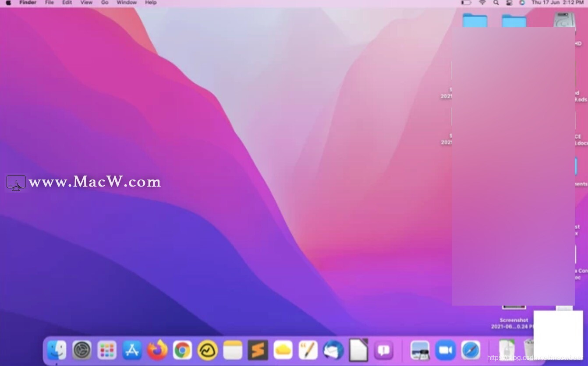Open Feedback Assistant in the Dock

384,350
